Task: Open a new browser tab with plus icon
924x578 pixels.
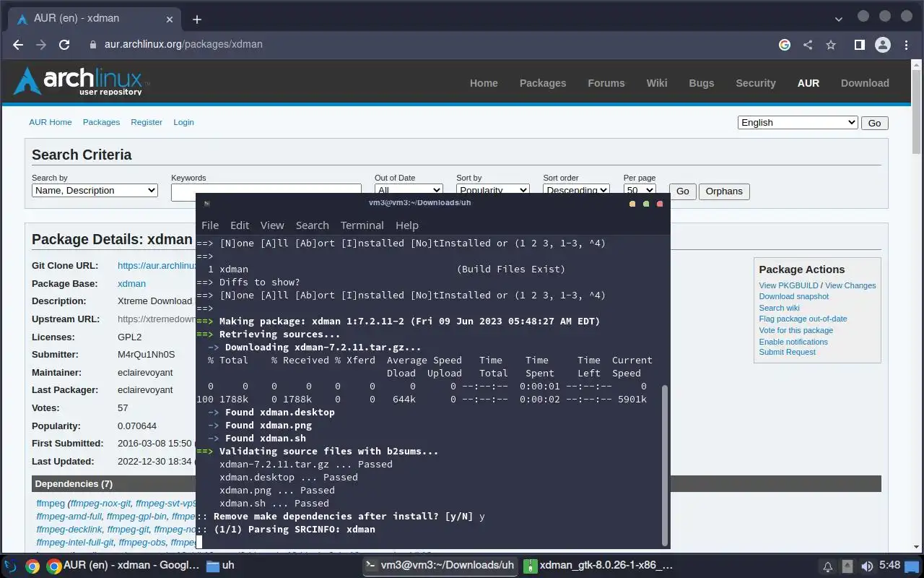Action: 197,20
